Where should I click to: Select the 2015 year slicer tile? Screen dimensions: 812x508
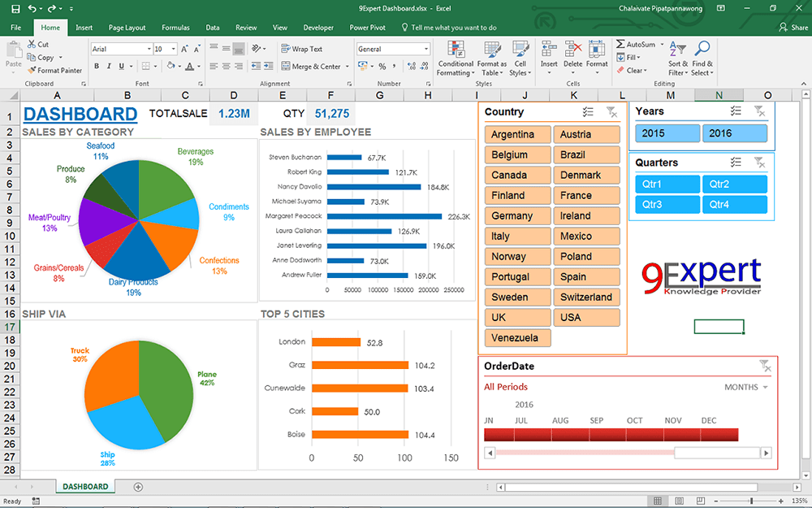coord(667,132)
